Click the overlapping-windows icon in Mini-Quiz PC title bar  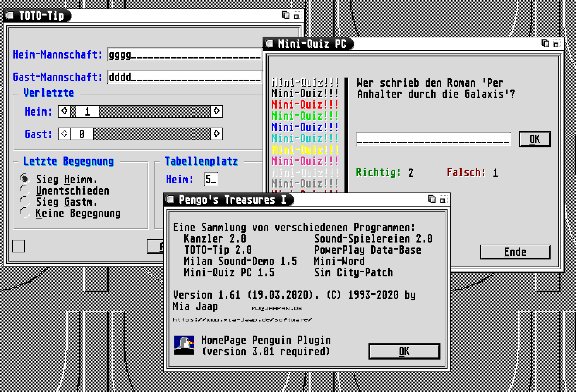tap(545, 43)
